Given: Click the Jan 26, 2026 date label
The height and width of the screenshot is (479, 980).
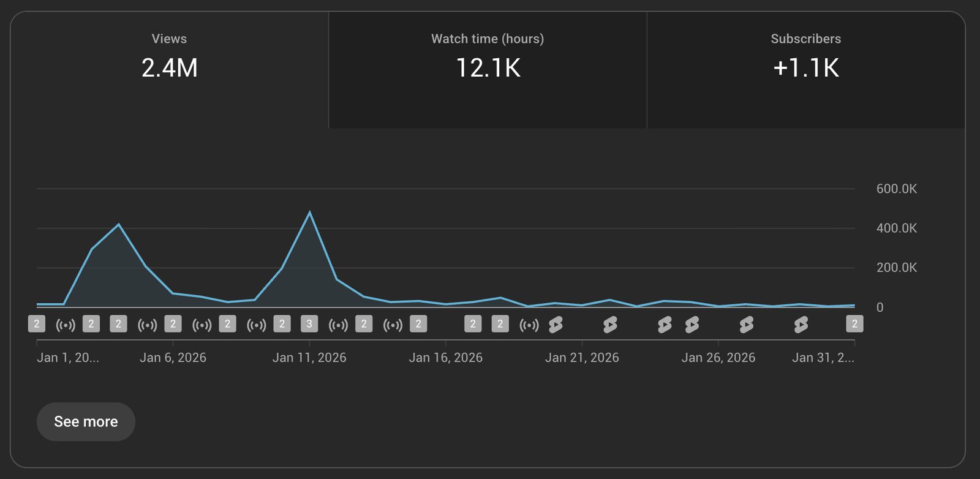Looking at the screenshot, I should tap(718, 358).
